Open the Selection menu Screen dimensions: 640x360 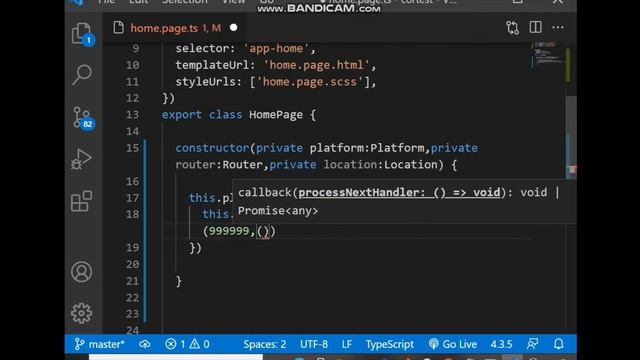(x=185, y=2)
